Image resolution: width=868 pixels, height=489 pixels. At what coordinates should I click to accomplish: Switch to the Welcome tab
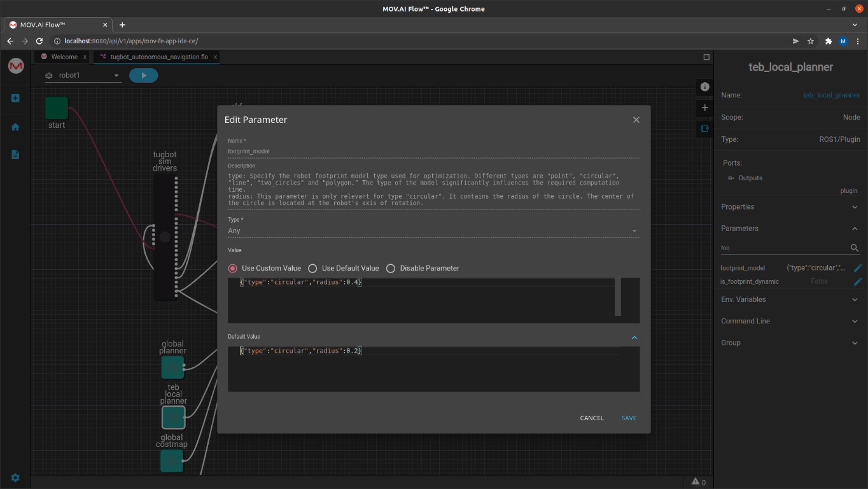coord(64,57)
